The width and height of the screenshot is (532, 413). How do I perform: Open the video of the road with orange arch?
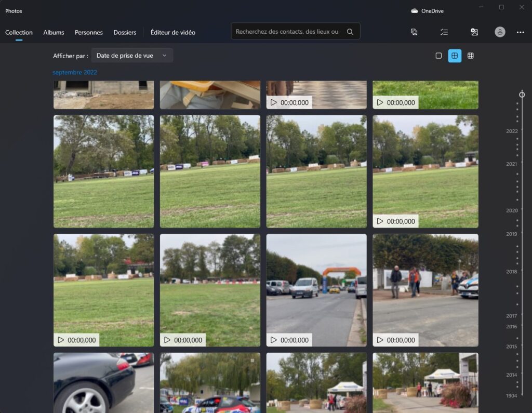coord(316,290)
